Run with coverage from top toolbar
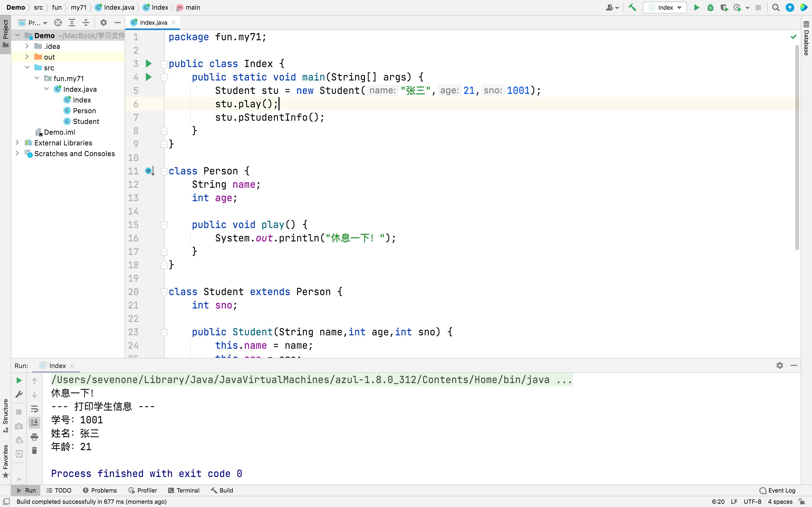The height and width of the screenshot is (507, 812). pos(724,8)
